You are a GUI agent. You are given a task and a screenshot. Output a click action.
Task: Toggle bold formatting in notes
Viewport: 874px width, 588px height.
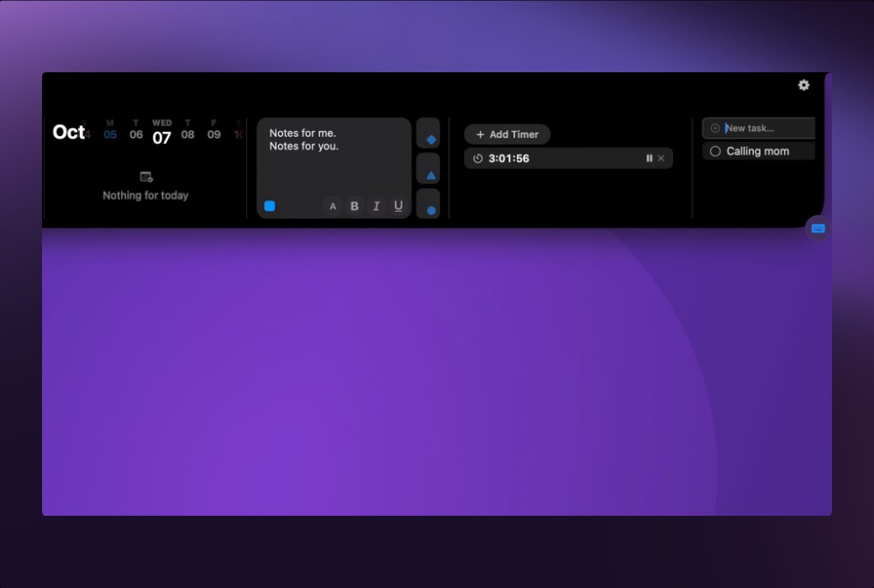tap(355, 206)
